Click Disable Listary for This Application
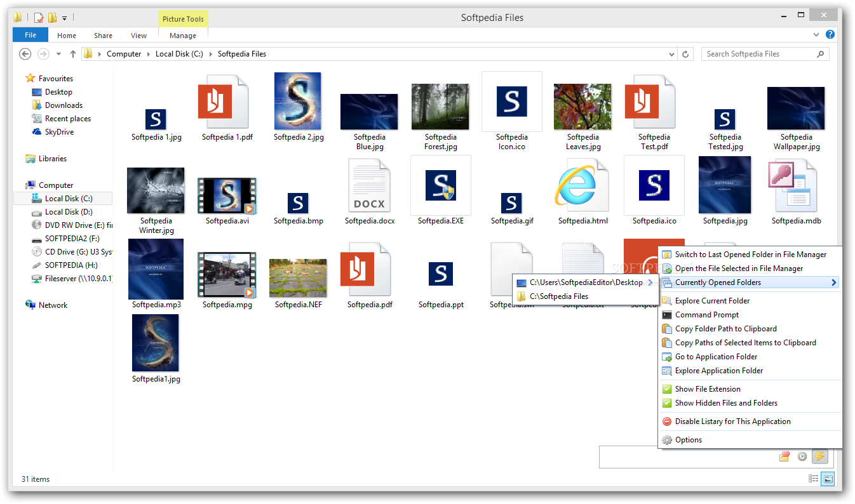This screenshot has width=855, height=504. tap(732, 421)
